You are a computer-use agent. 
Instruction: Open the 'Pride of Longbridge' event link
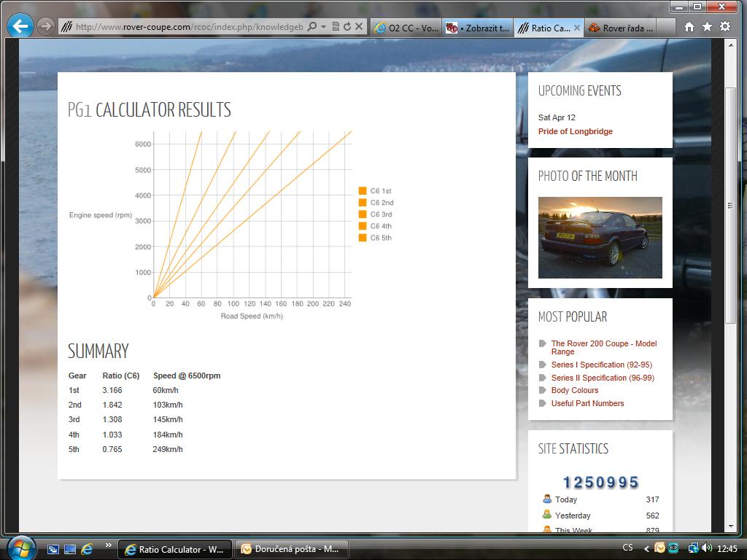[575, 131]
